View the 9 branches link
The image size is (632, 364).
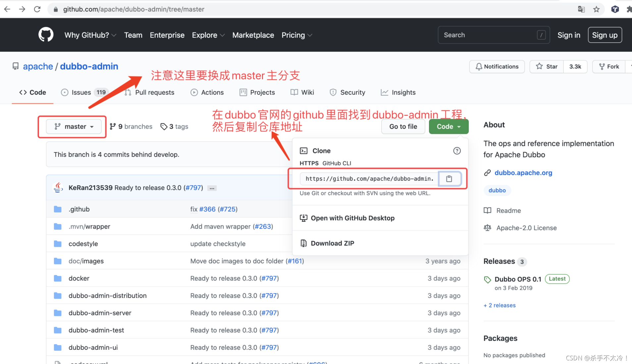[x=131, y=126]
